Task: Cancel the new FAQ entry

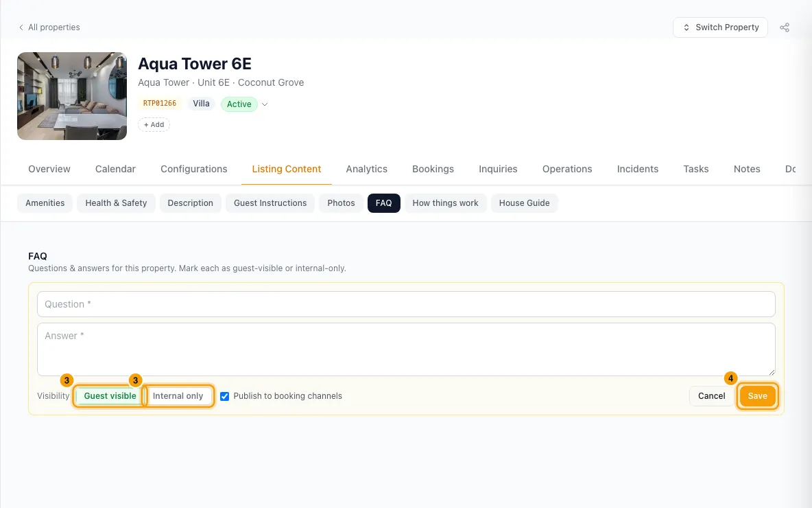Action: click(712, 396)
